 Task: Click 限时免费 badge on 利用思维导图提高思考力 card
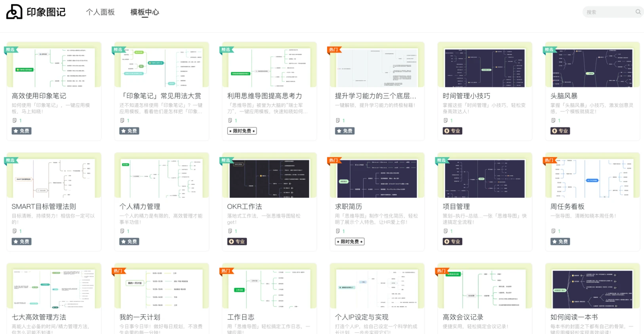[242, 131]
